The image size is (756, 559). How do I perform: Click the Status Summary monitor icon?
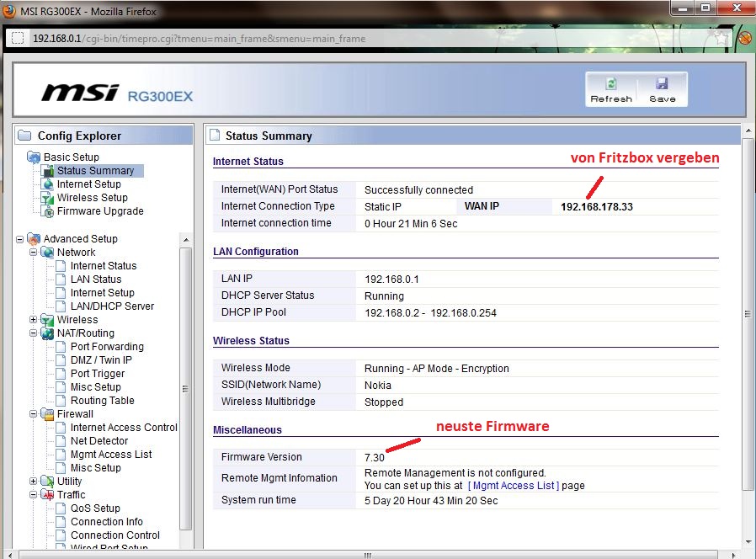pyautogui.click(x=48, y=171)
